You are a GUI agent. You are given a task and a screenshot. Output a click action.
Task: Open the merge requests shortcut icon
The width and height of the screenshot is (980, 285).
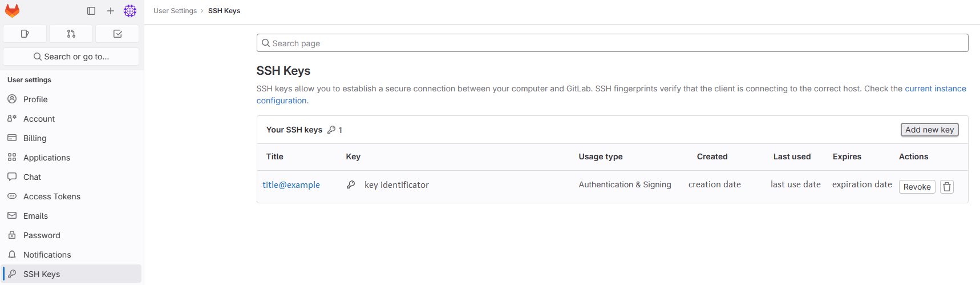[x=71, y=34]
